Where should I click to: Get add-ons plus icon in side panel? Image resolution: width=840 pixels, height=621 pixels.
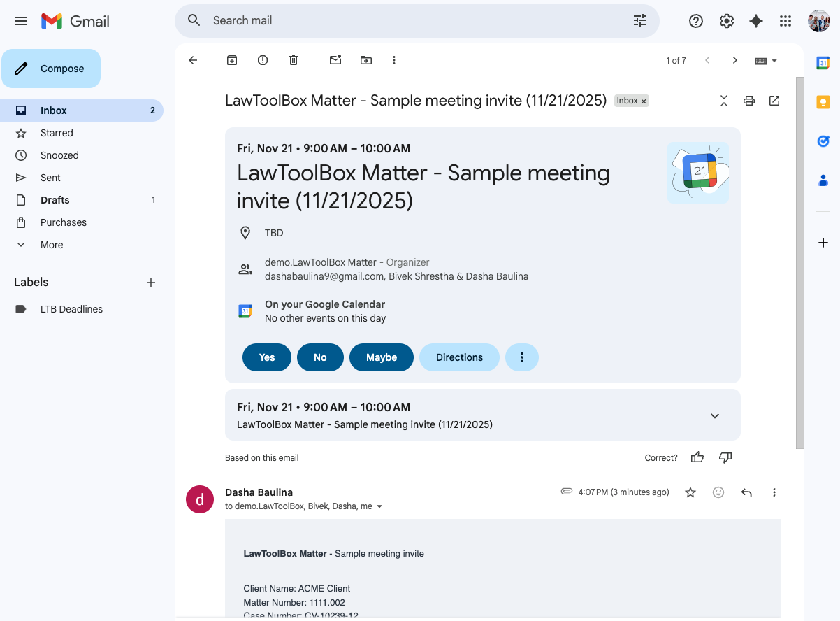823,243
